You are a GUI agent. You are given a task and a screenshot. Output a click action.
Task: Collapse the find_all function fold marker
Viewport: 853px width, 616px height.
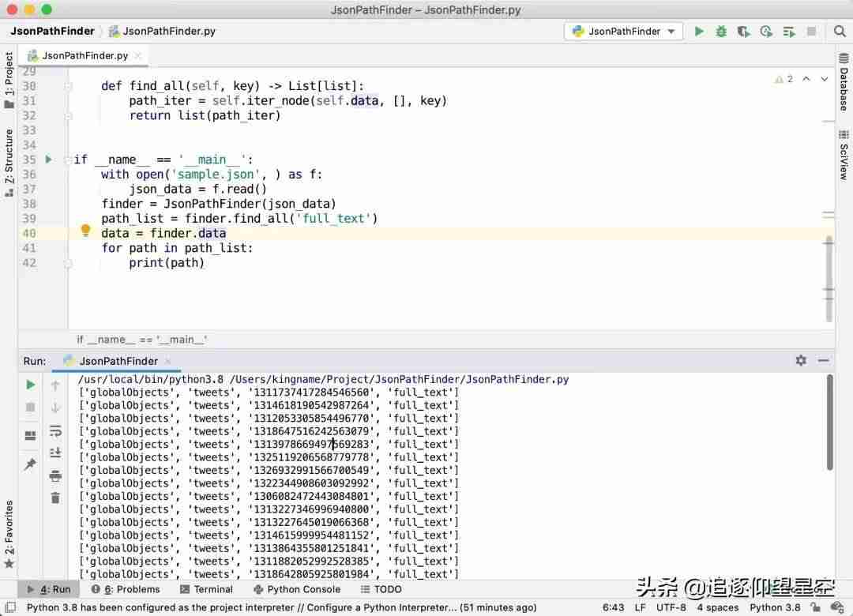(68, 86)
